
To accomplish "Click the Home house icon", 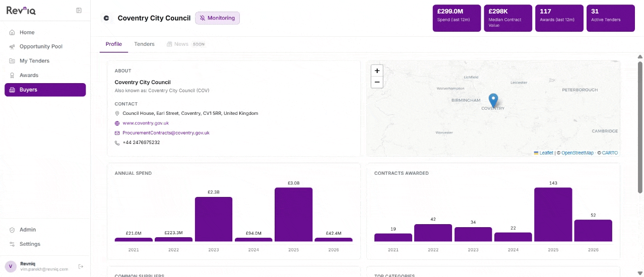I will 12,32.
